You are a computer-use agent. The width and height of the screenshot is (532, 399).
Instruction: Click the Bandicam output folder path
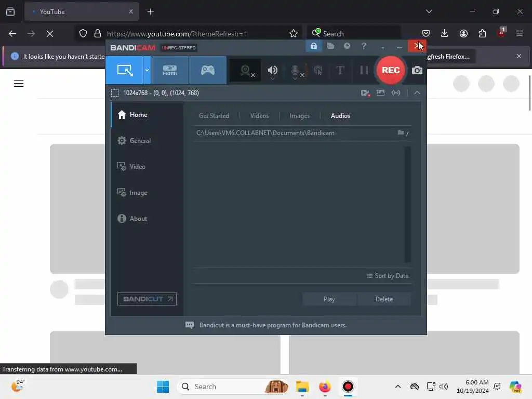(265, 133)
